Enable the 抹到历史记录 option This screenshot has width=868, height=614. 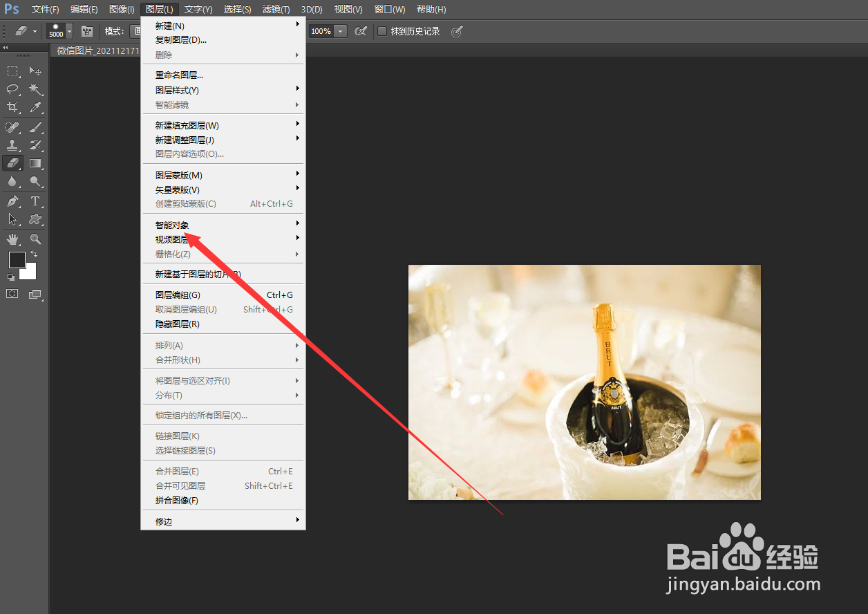pyautogui.click(x=381, y=31)
